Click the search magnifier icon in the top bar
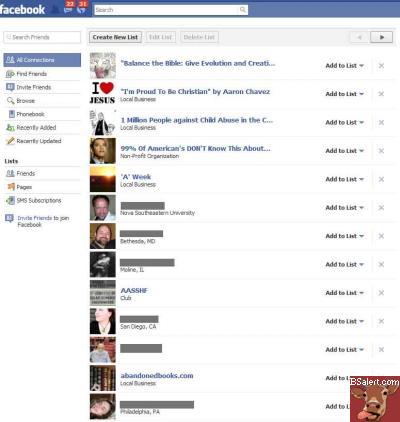This screenshot has width=400, height=422. (243, 10)
